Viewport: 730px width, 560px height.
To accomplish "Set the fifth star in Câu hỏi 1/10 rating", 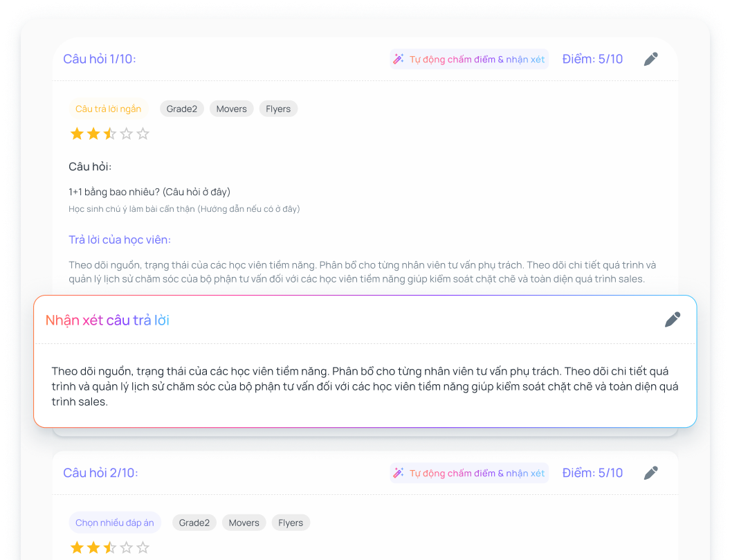I will tap(143, 134).
